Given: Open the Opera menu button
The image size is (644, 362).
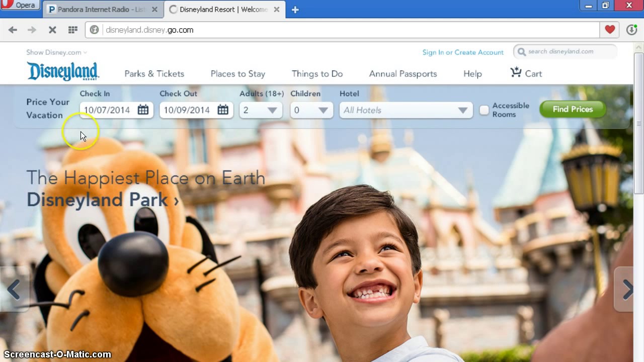Looking at the screenshot, I should click(x=20, y=6).
